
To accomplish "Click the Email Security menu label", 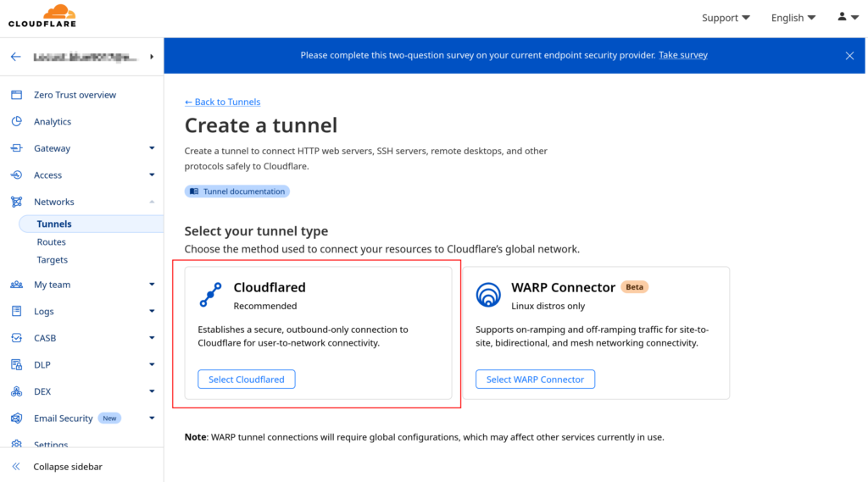I will (x=63, y=418).
